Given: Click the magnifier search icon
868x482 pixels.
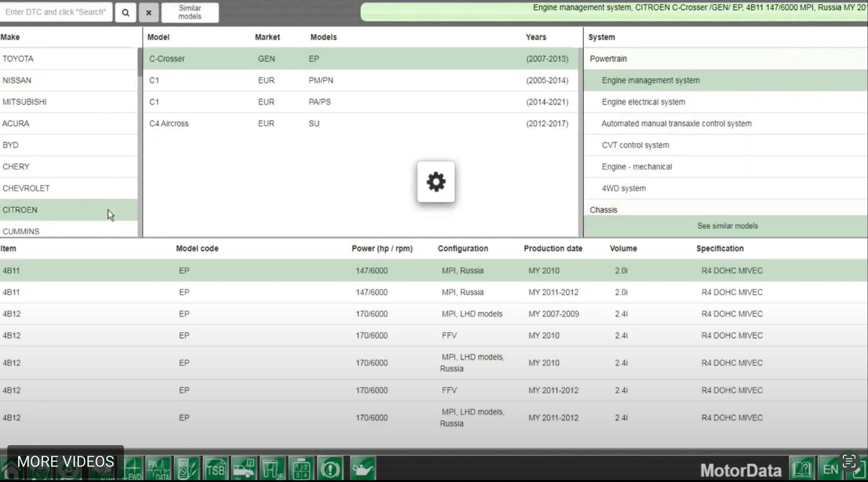Looking at the screenshot, I should [126, 12].
